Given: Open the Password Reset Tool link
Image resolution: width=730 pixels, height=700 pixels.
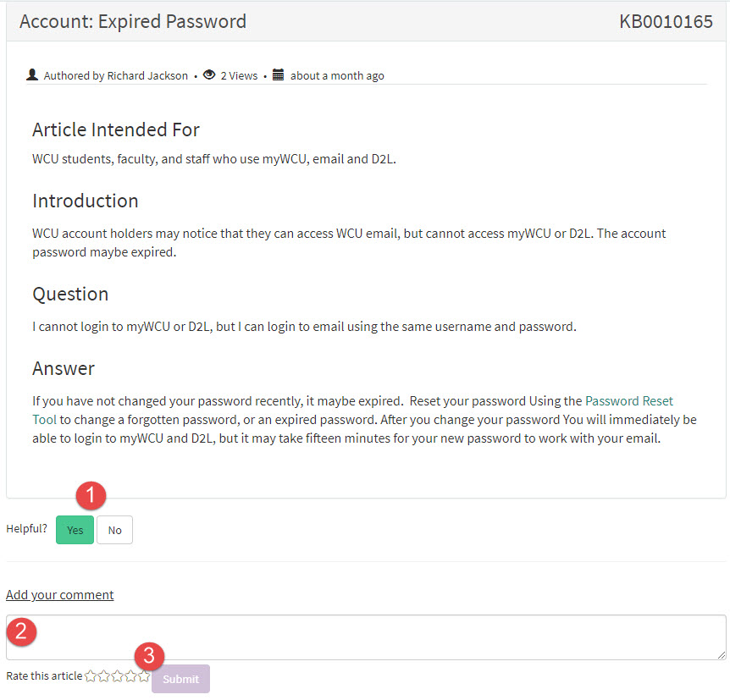Looking at the screenshot, I should pos(628,401).
